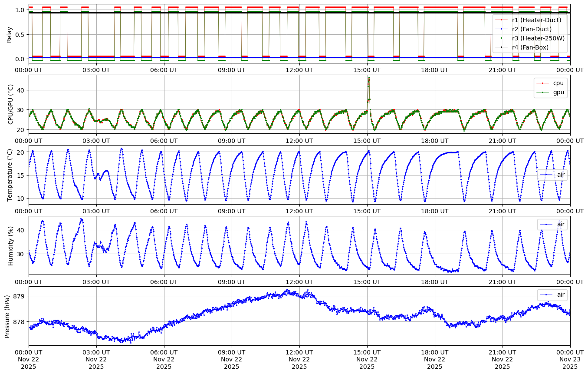
Task: Click the CPU/GPU temperature spike near 15:00
Action: click(x=369, y=79)
